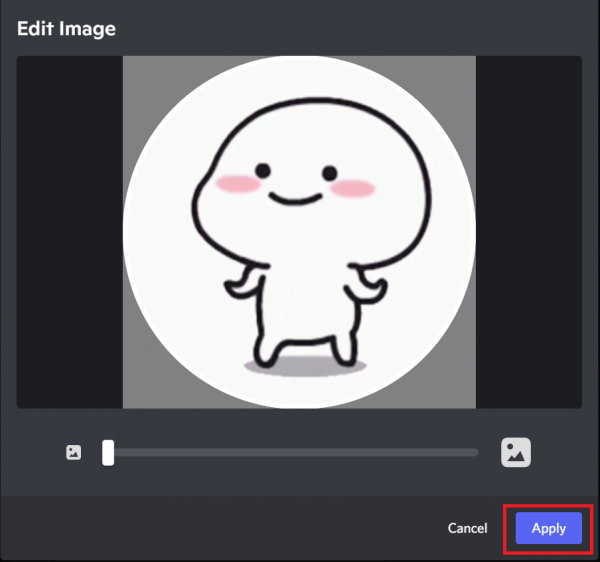Click the zoom slider track at one-quarter

tap(200, 453)
